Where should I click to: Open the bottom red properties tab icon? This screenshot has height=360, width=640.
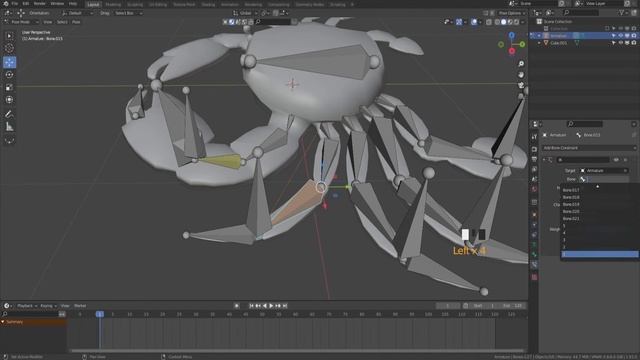pyautogui.click(x=534, y=278)
